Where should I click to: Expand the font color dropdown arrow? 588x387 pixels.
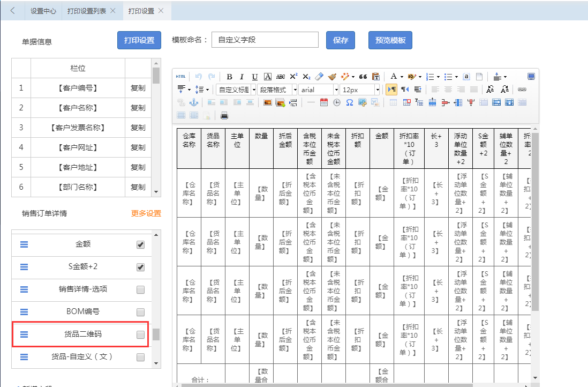(402, 77)
